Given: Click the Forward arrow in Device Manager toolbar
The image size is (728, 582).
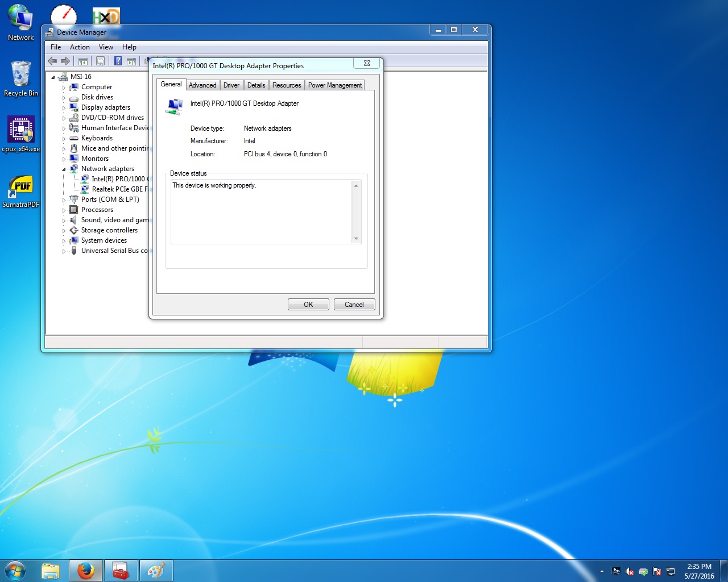Looking at the screenshot, I should tap(65, 61).
